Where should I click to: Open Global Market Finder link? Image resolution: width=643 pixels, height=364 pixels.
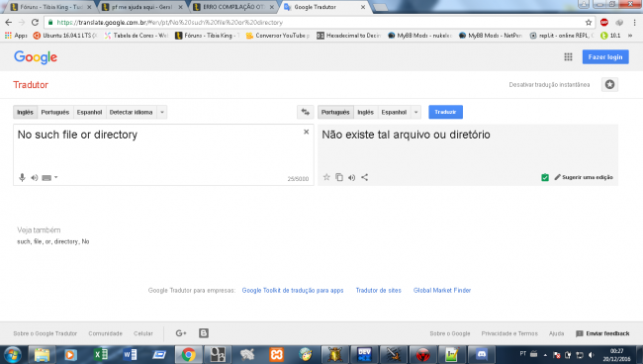pos(442,290)
